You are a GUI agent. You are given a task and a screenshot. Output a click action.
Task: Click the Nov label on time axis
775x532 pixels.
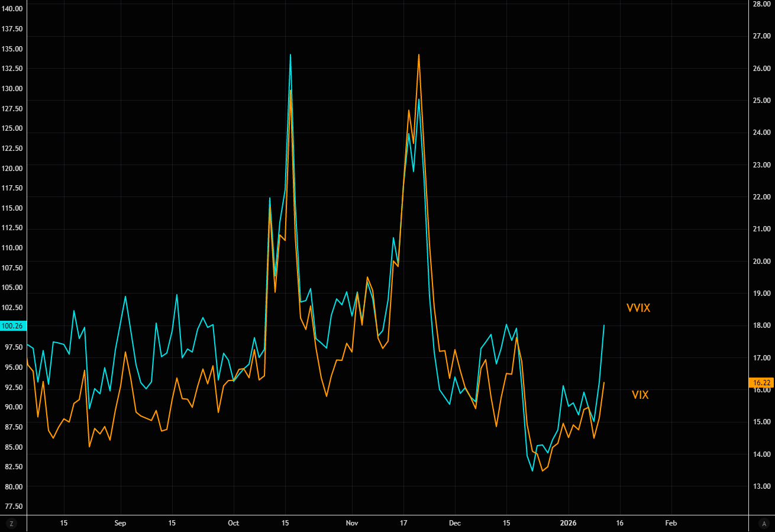[x=352, y=523]
